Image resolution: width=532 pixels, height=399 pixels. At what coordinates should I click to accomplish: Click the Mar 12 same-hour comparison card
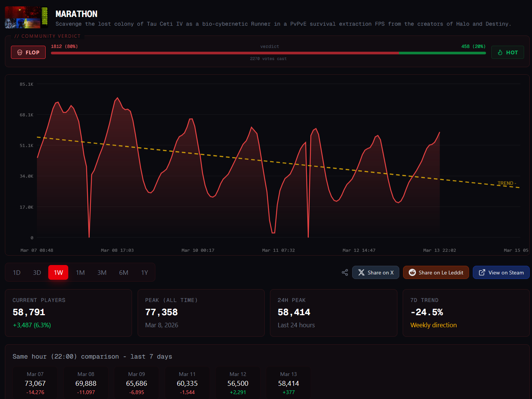[x=238, y=383]
